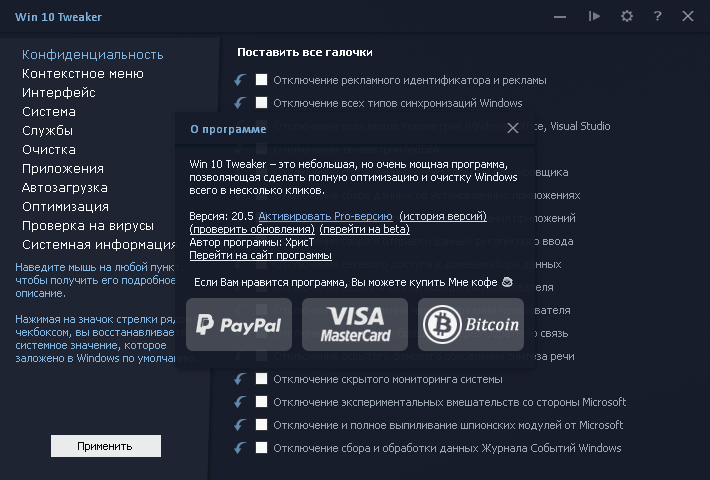
Task: Open the settings gear in title bar
Action: (x=627, y=17)
